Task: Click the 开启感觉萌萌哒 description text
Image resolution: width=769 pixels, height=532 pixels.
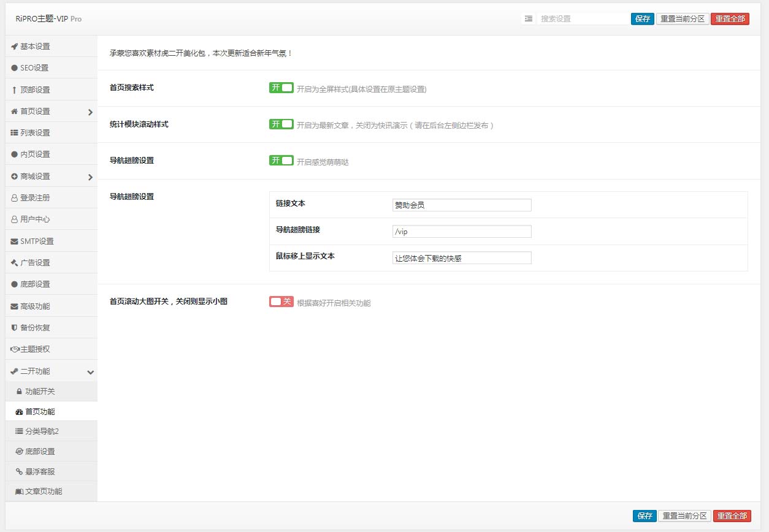Action: pos(323,162)
